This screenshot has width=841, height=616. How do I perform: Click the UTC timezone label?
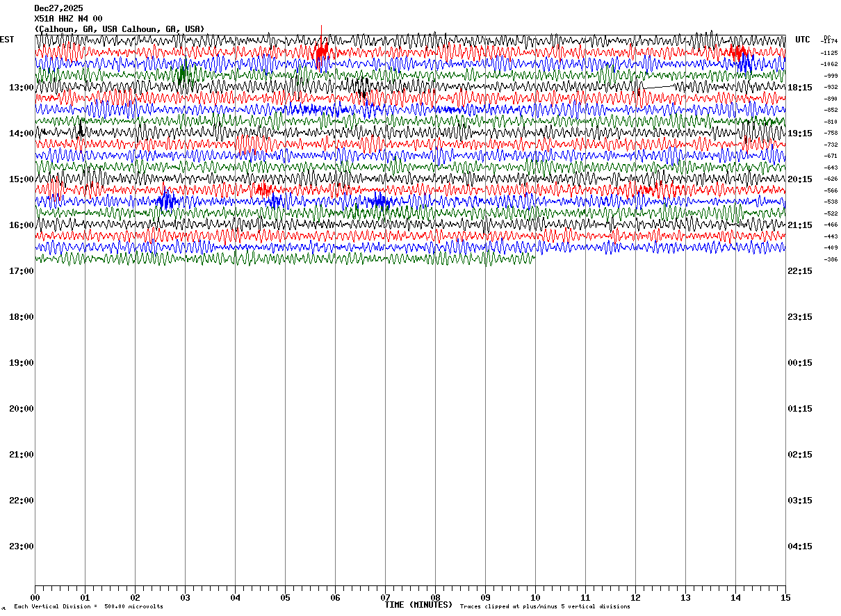point(803,40)
